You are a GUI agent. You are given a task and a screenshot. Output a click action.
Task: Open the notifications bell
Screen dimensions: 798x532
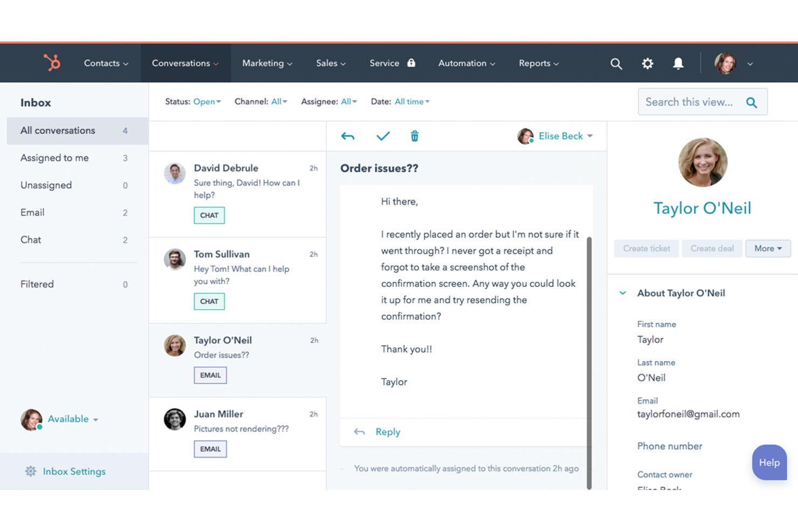click(x=678, y=64)
